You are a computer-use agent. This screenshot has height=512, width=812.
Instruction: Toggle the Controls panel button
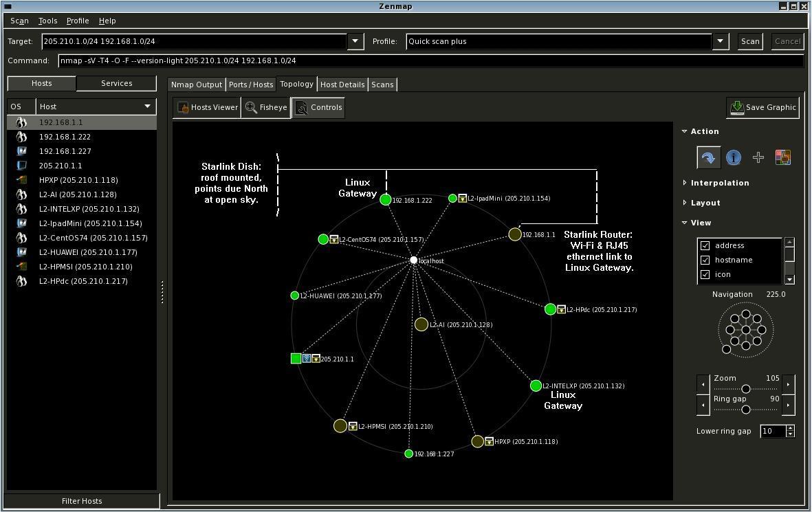click(x=318, y=107)
